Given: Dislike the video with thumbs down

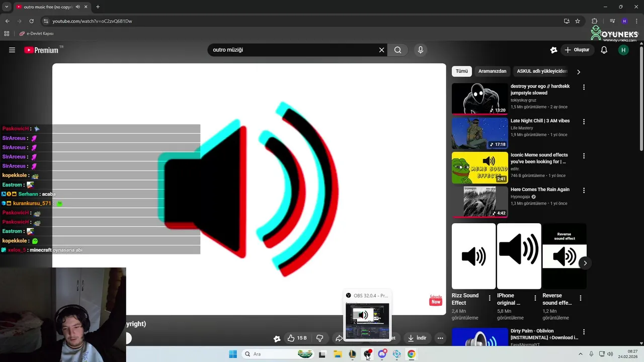Looking at the screenshot, I should pyautogui.click(x=319, y=338).
